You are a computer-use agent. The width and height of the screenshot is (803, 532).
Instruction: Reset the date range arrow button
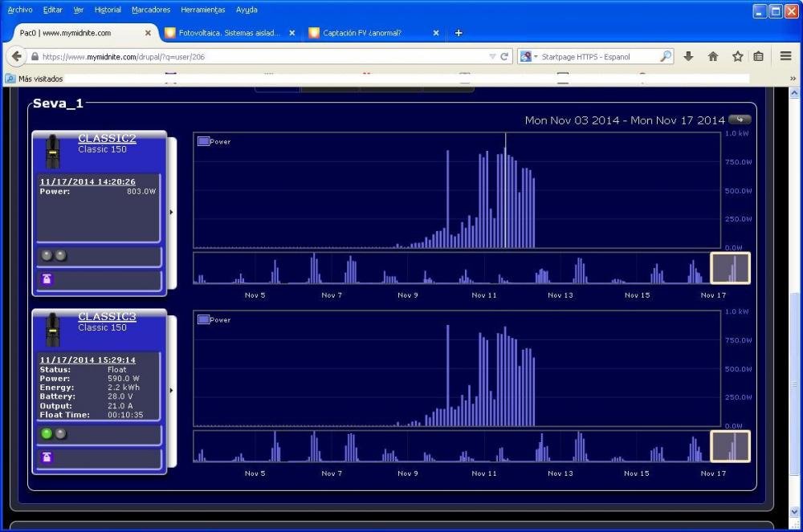(x=740, y=120)
